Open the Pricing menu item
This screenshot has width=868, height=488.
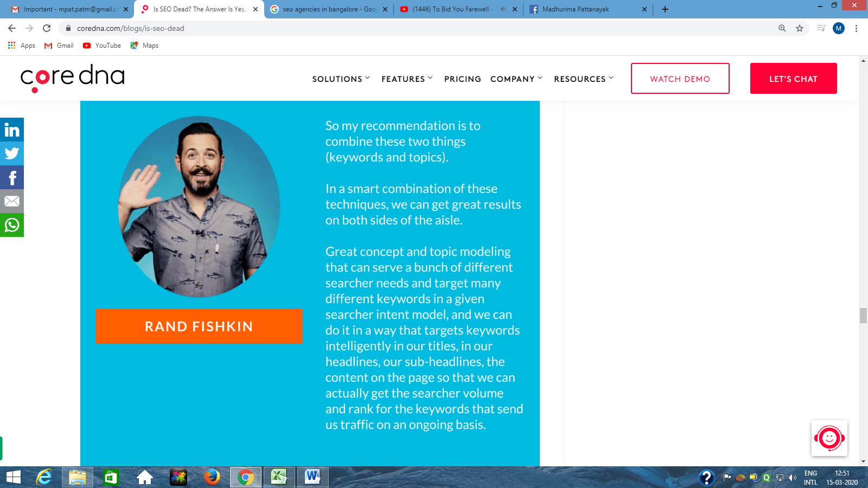[x=463, y=79]
